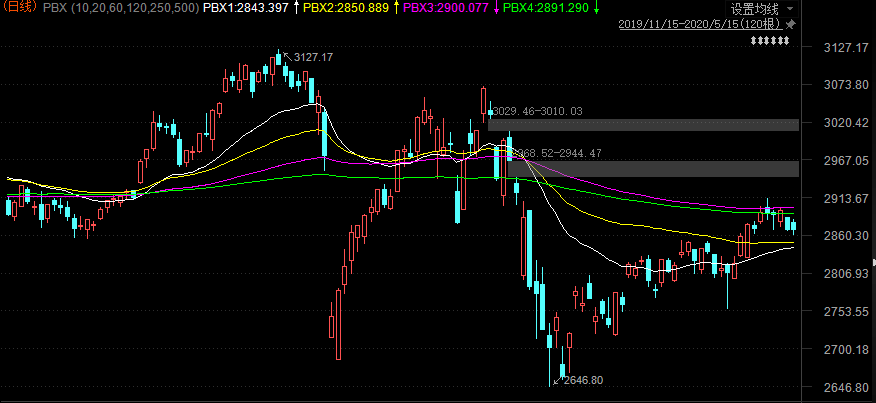Open the 设置均线 moving-average settings dropdown
This screenshot has width=876, height=403.
pos(763,9)
